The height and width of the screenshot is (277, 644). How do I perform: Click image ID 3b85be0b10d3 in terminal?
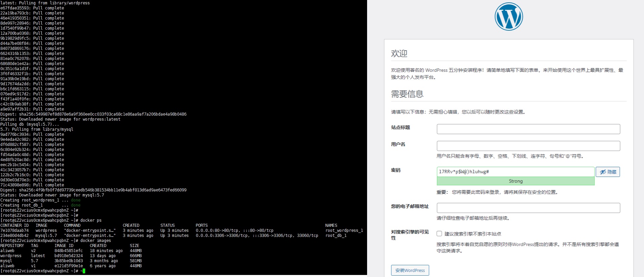click(x=69, y=261)
